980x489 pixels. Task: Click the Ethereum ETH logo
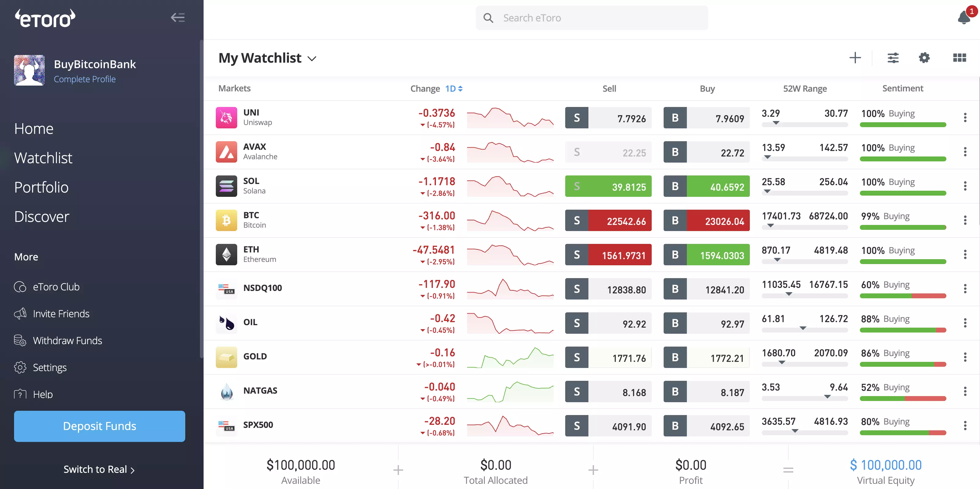point(227,254)
